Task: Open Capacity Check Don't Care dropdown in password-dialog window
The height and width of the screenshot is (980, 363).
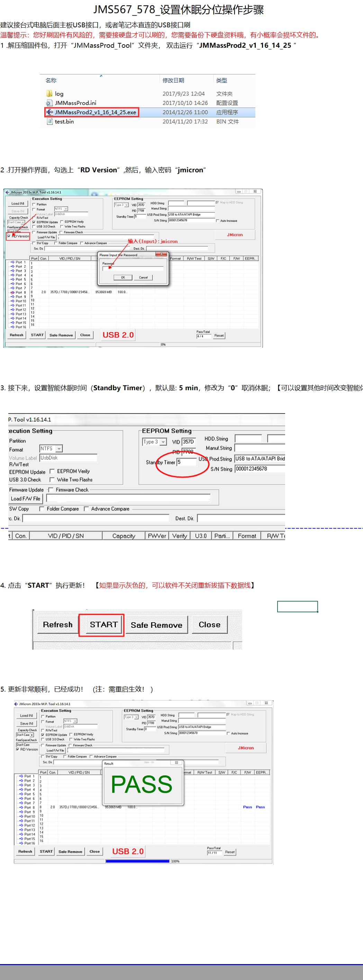Action: pos(23,222)
